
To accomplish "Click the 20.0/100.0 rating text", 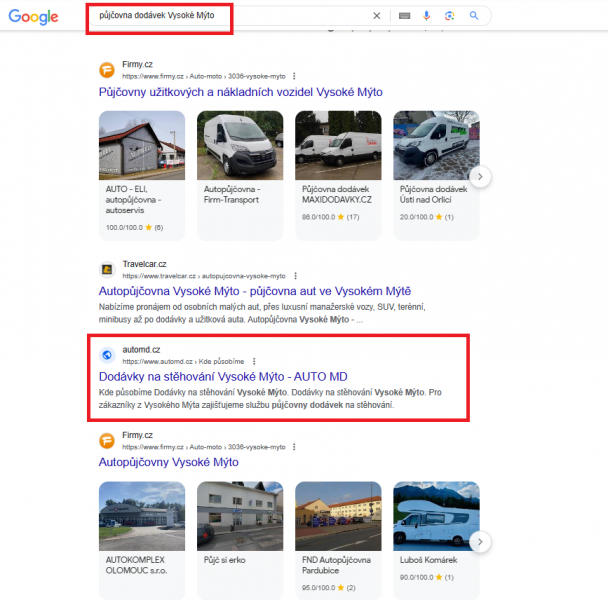I will (x=416, y=217).
